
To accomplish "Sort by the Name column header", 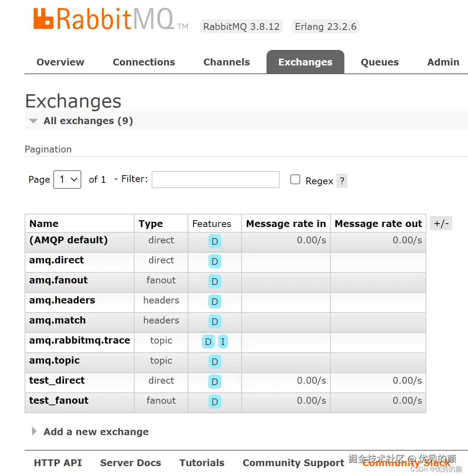I will tap(44, 224).
